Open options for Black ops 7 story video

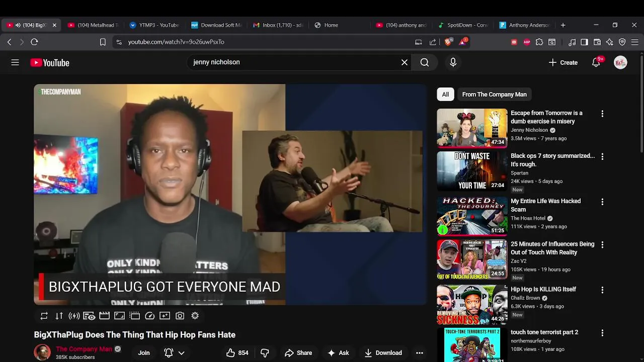602,157
